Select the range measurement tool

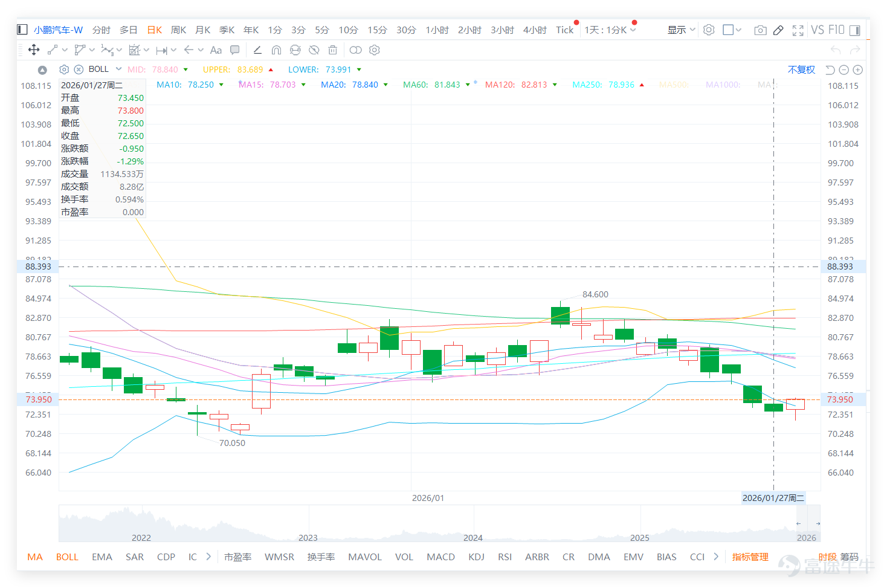coord(161,50)
